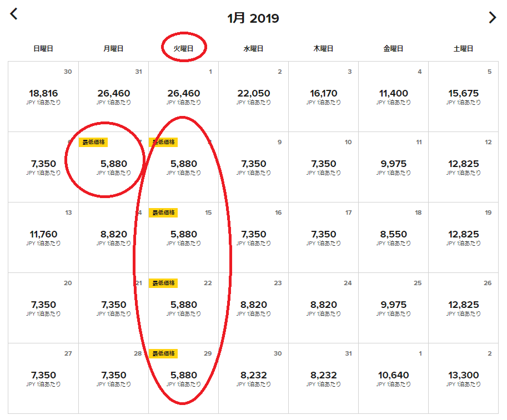Image resolution: width=507 pixels, height=420 pixels.
Task: Click the 火曜日 column header
Action: pos(183,49)
